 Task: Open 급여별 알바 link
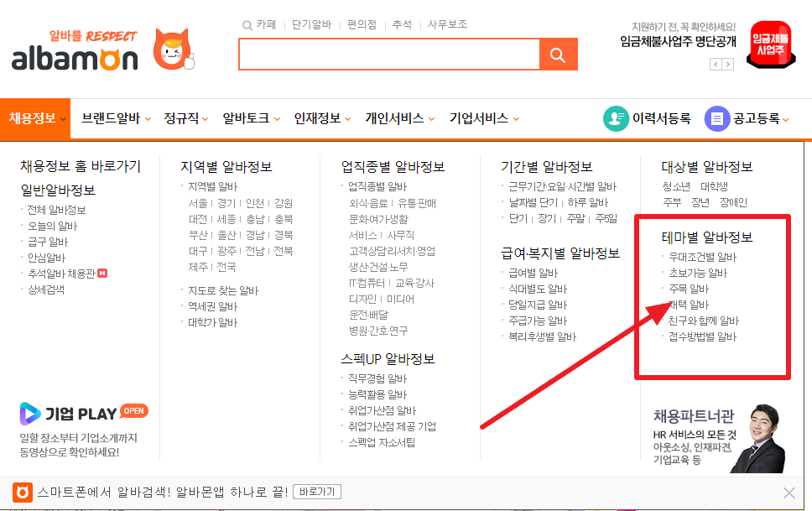[533, 274]
